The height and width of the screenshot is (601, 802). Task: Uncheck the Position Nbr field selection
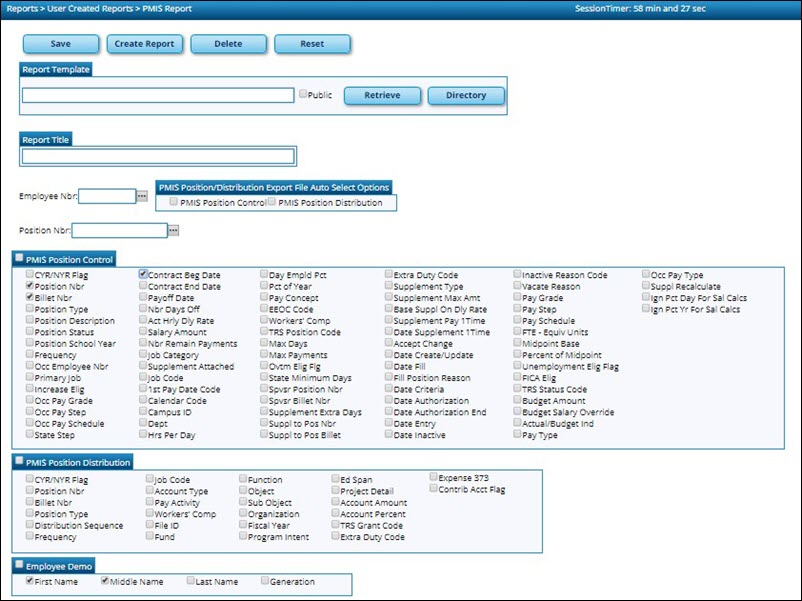[30, 283]
